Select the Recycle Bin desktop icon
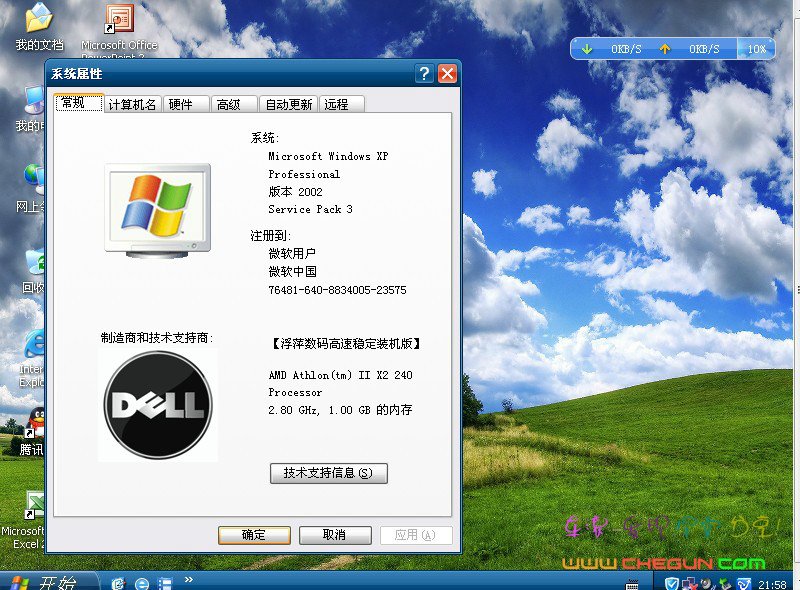This screenshot has height=590, width=800. [35, 271]
